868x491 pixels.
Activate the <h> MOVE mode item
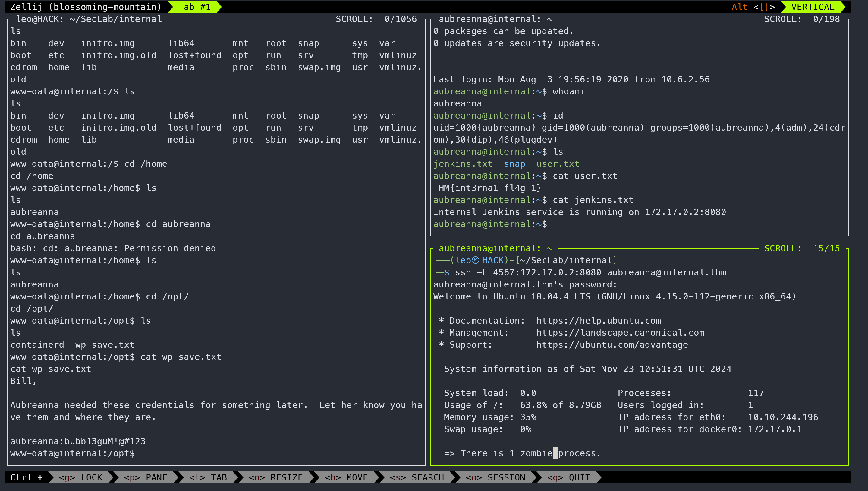[346, 477]
